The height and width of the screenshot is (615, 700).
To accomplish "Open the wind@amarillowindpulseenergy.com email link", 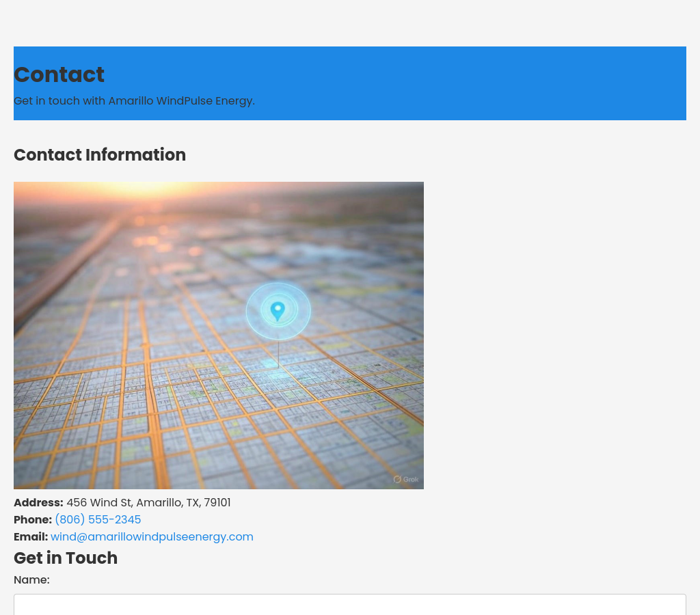I will (x=152, y=537).
